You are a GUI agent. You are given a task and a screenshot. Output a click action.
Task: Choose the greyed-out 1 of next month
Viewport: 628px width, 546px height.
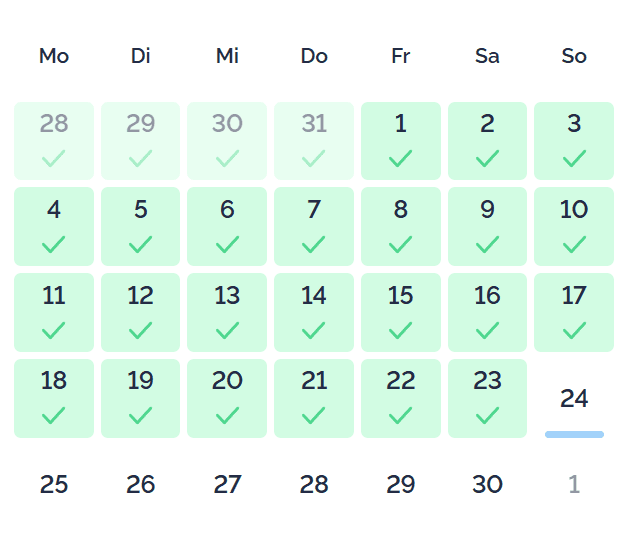[x=574, y=484]
